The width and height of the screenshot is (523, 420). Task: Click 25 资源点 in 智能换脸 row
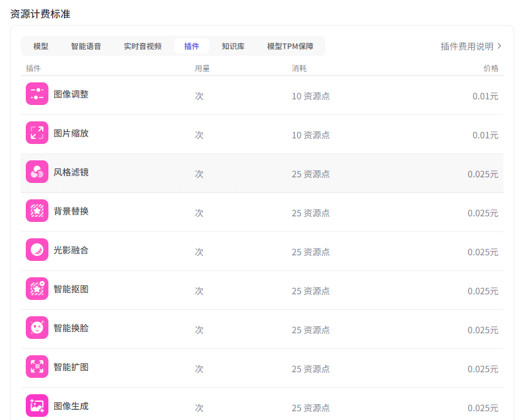[x=311, y=331]
